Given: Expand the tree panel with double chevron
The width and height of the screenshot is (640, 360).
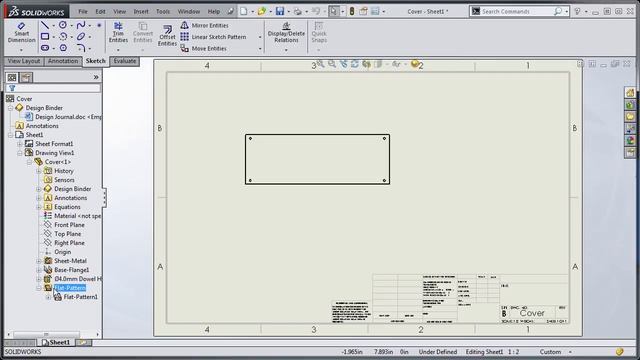Looking at the screenshot, I should 96,77.
